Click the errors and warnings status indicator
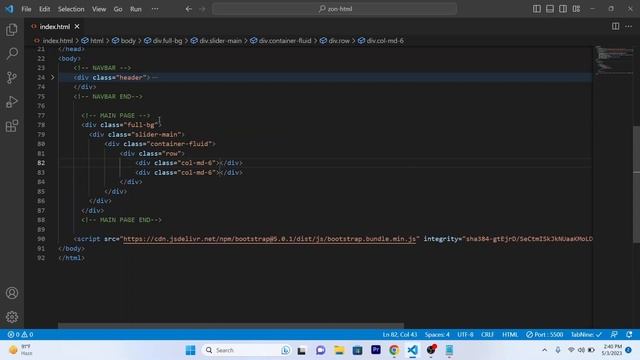Viewport: 640px width, 360px height. click(x=20, y=334)
